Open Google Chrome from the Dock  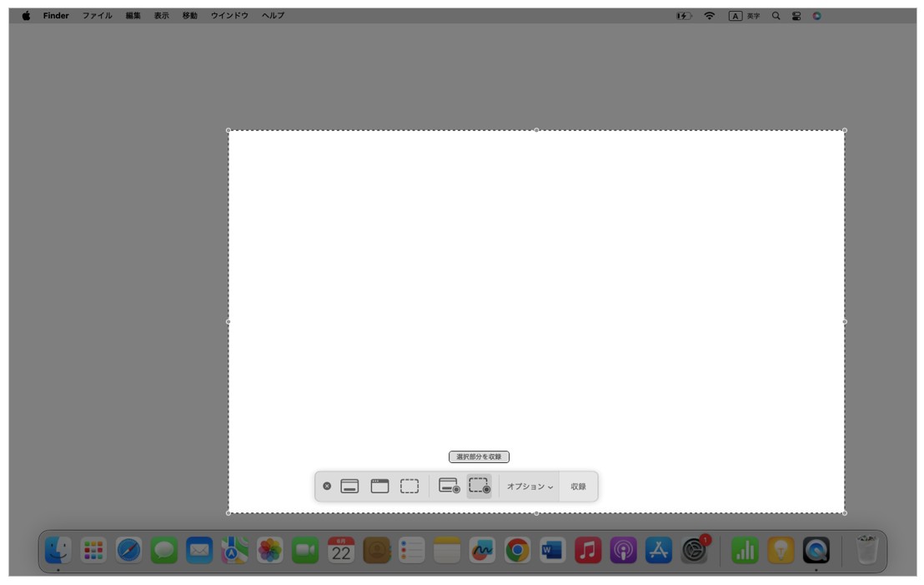[x=517, y=551]
